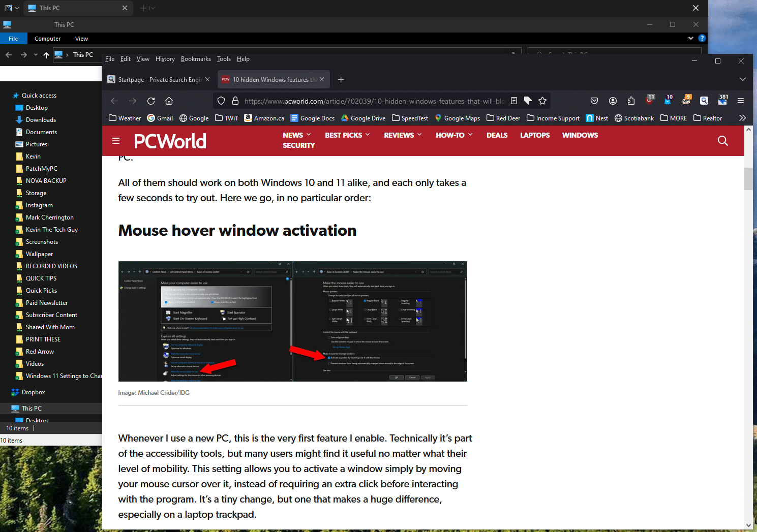Open LAPTOPS link on PCWorld

coord(535,135)
